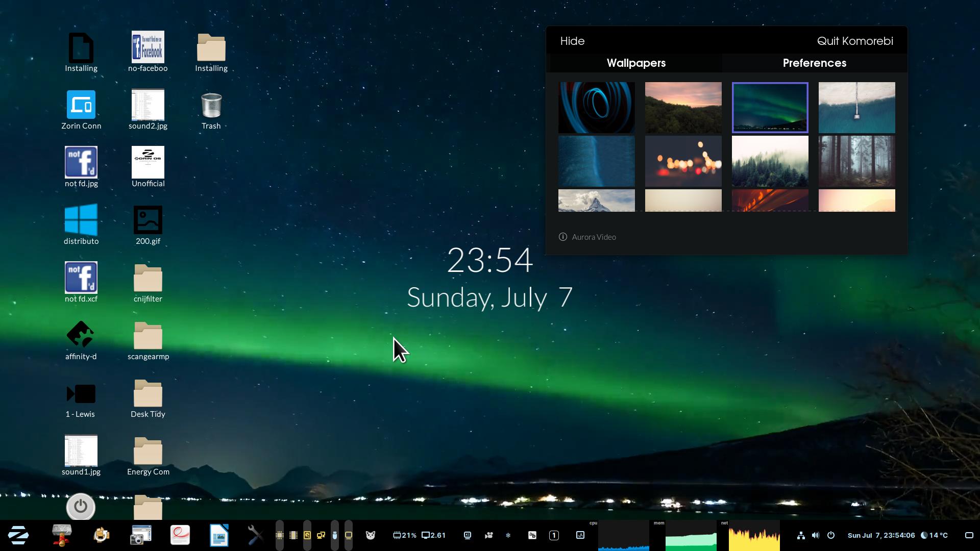This screenshot has height=551, width=980.
Task: Click Quit Komorebi
Action: (854, 41)
